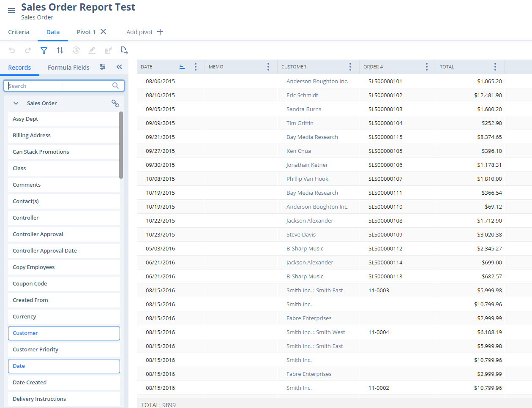Open the Ken Chua customer link
The width and height of the screenshot is (532, 408).
(x=299, y=151)
